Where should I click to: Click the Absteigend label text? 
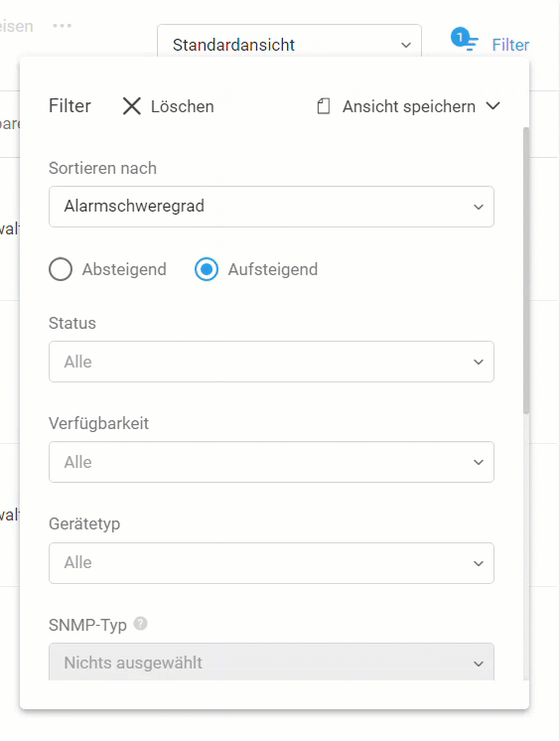point(124,269)
